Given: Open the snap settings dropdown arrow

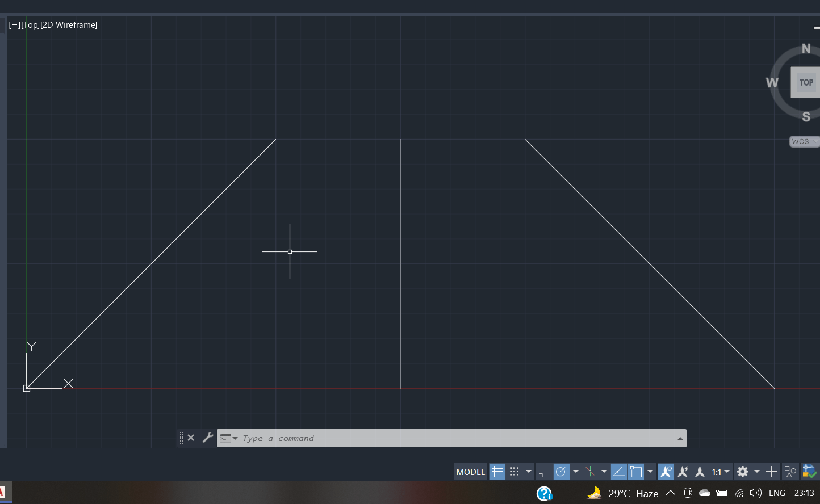Looking at the screenshot, I should coord(528,472).
